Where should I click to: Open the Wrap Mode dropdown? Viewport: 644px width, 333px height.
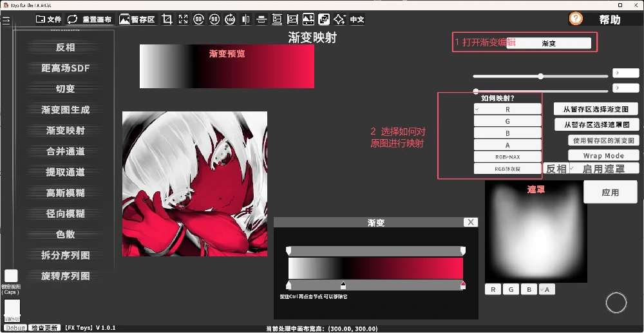pyautogui.click(x=603, y=155)
